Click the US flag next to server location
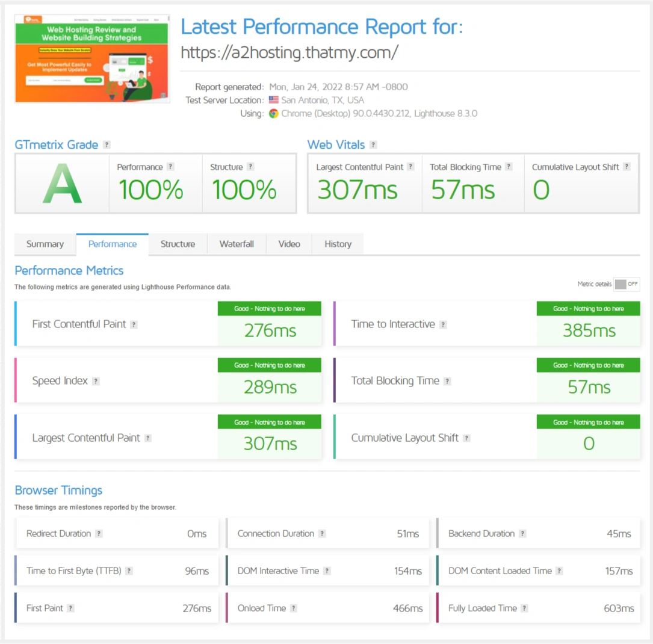Screen dimensions: 653x644 pos(273,100)
